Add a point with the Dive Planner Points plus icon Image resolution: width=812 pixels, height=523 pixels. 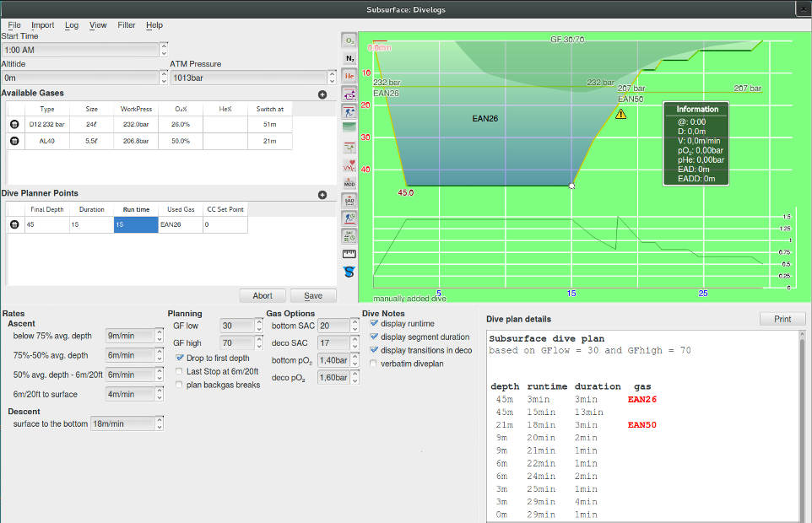(322, 195)
